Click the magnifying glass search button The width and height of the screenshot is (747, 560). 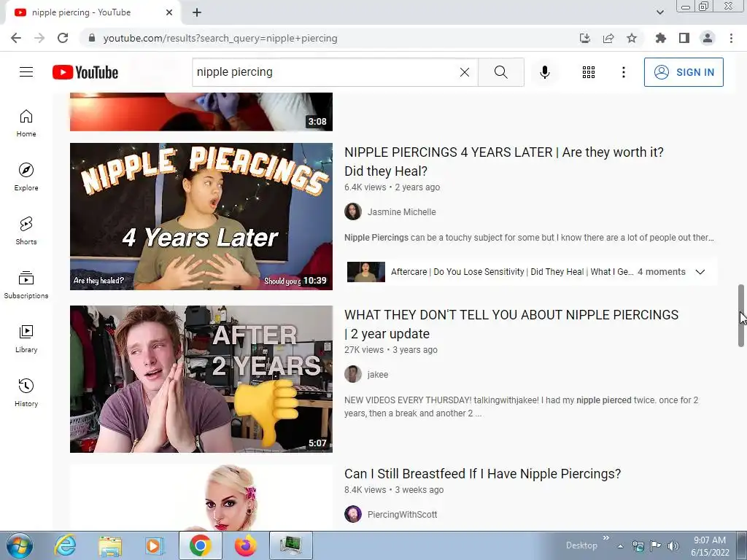click(x=500, y=72)
